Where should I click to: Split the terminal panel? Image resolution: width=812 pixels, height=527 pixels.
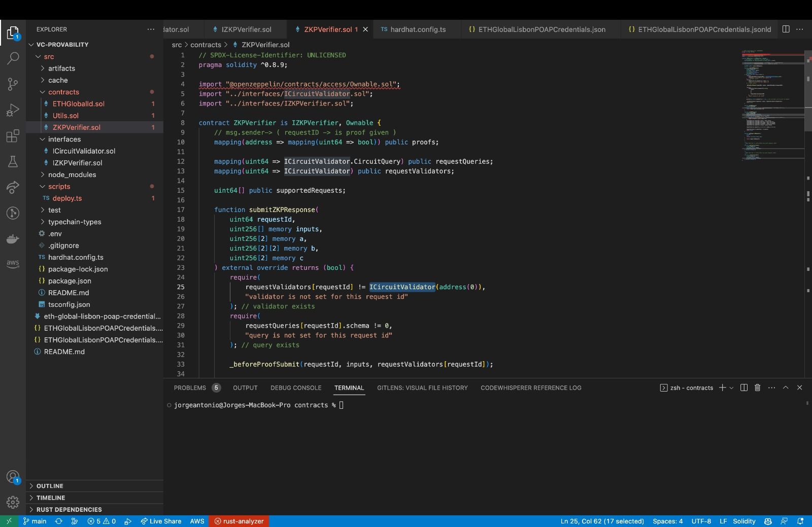743,388
